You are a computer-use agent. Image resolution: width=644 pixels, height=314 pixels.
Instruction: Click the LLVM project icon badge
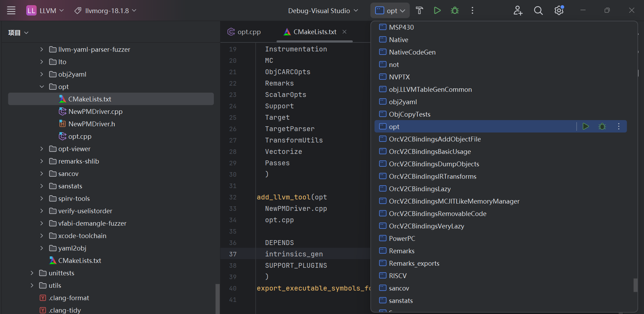[31, 11]
